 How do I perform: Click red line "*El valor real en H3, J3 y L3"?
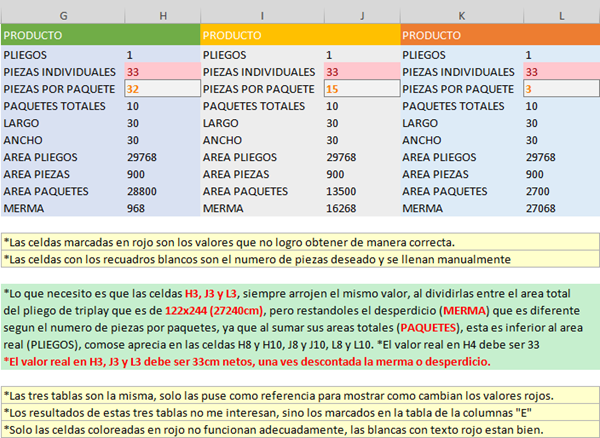247,361
